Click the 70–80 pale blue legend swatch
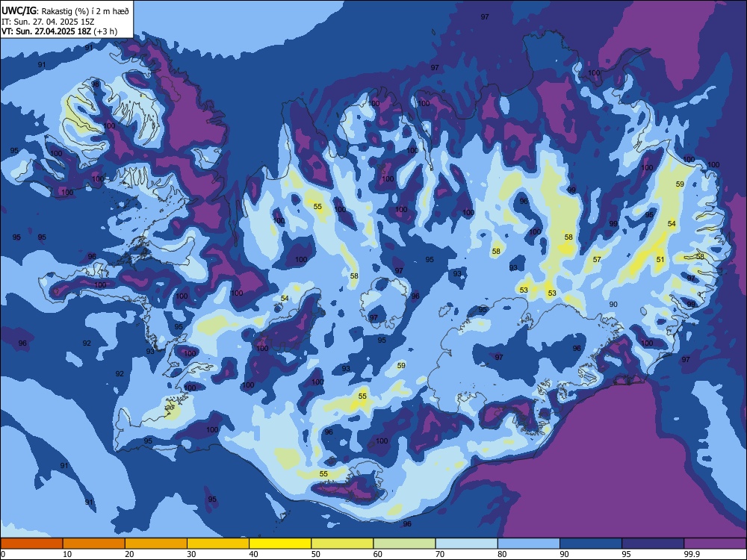The image size is (747, 560). [x=467, y=544]
